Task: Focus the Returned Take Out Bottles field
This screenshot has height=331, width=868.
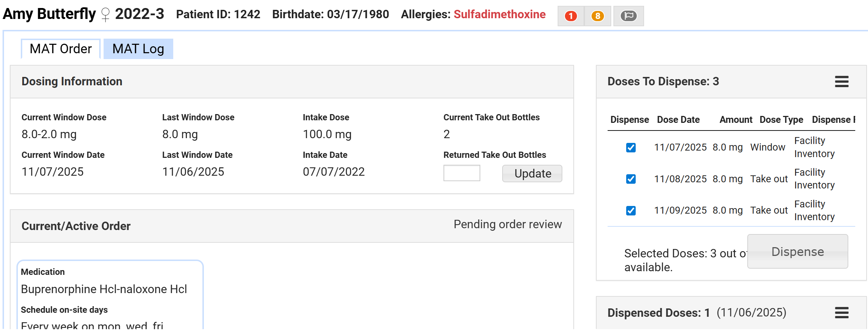Action: (x=461, y=173)
